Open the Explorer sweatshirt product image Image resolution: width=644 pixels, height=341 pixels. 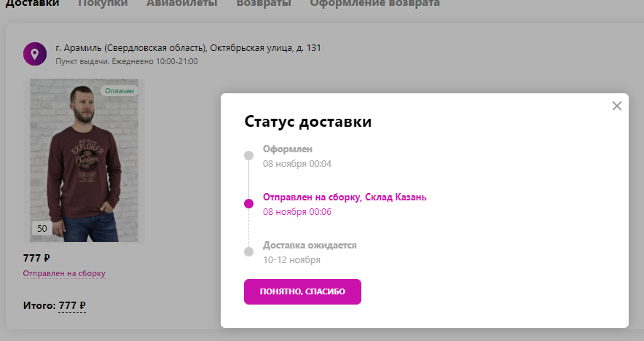click(84, 160)
